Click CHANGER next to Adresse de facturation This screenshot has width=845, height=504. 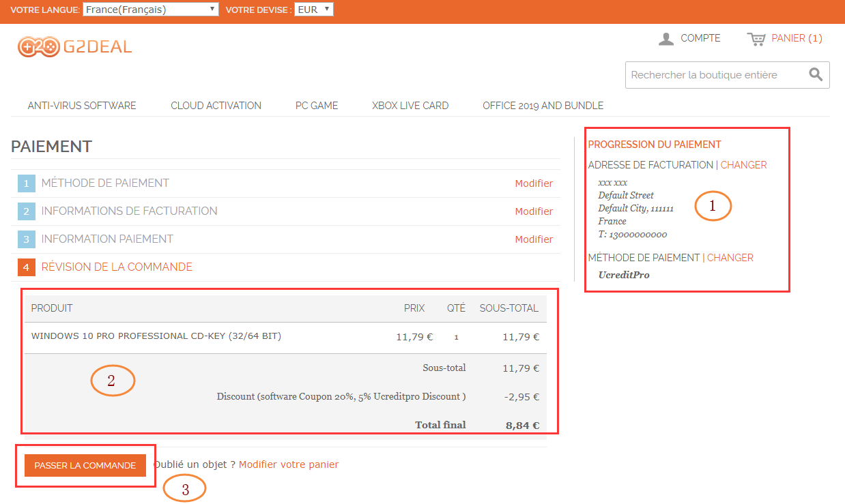744,165
